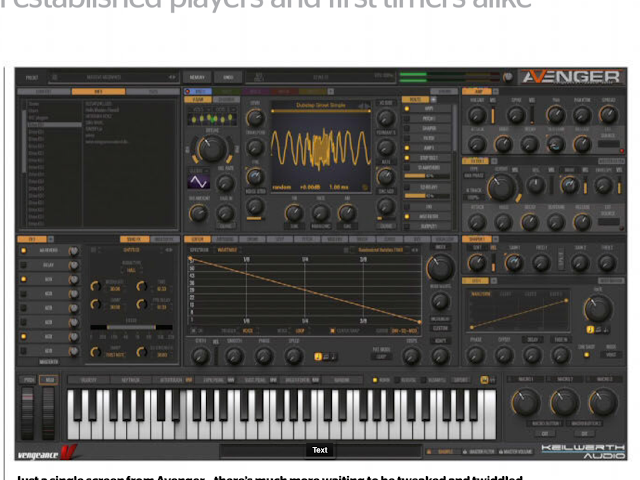Click the keyboard view icon right of Chord
Image resolution: width=640 pixels, height=480 pixels.
click(x=484, y=380)
